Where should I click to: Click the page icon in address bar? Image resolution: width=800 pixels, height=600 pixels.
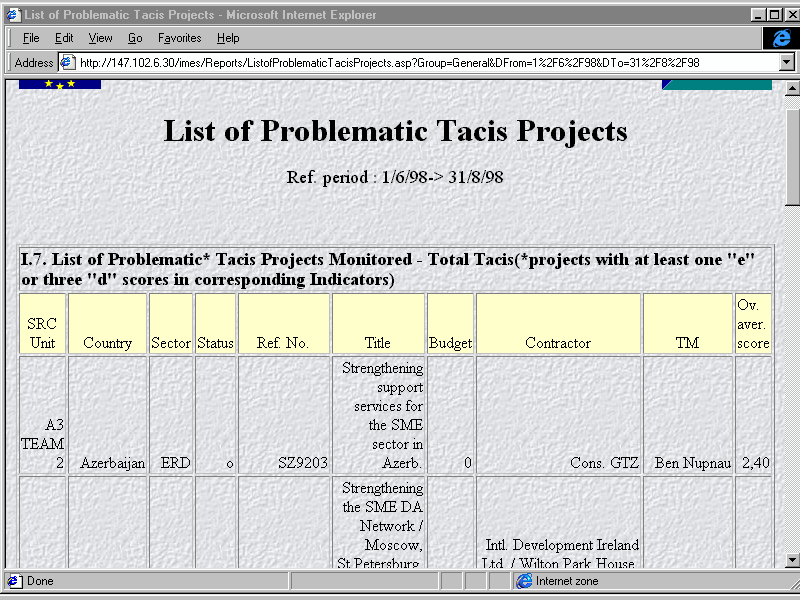pyautogui.click(x=68, y=62)
